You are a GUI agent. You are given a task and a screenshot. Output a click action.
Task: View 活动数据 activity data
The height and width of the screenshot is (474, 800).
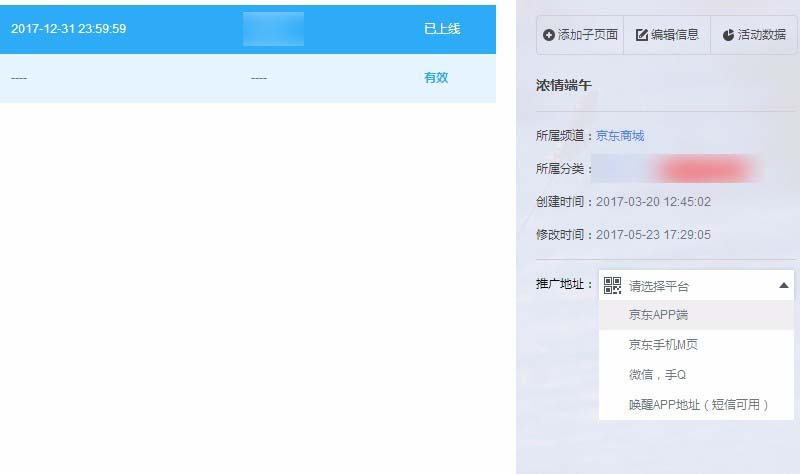(754, 35)
